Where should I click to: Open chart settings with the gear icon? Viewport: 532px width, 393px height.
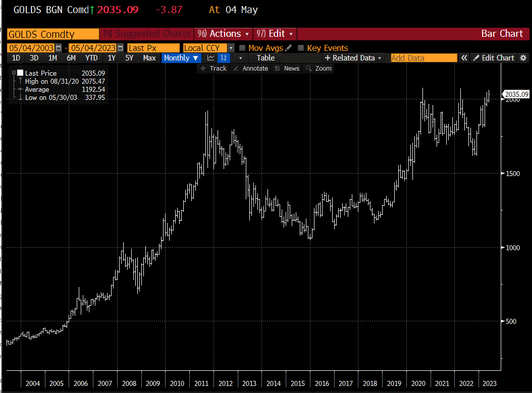523,58
